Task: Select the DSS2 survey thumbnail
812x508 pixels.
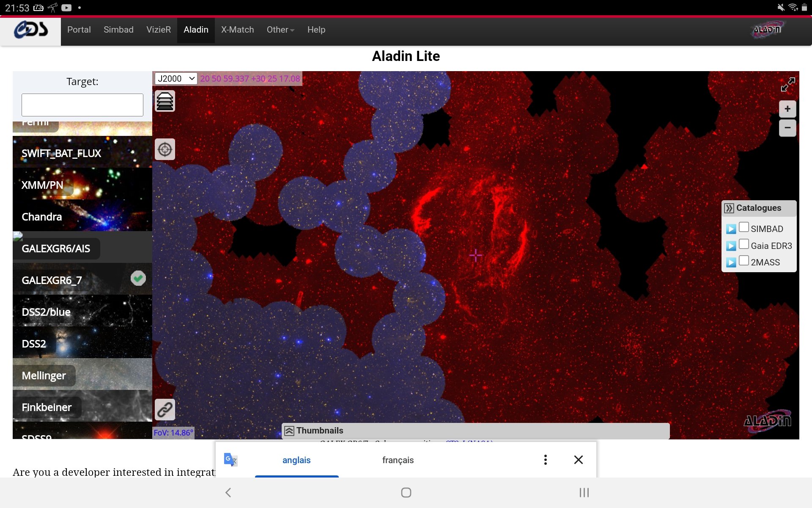Action: point(82,342)
